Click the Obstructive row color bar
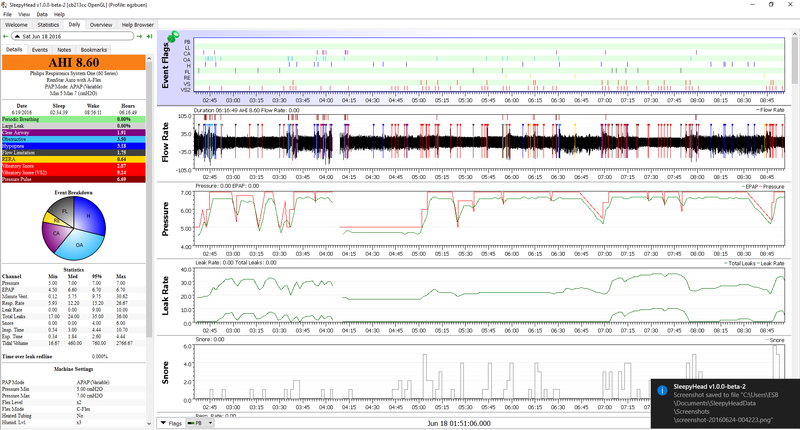The image size is (800, 430). 75,139
